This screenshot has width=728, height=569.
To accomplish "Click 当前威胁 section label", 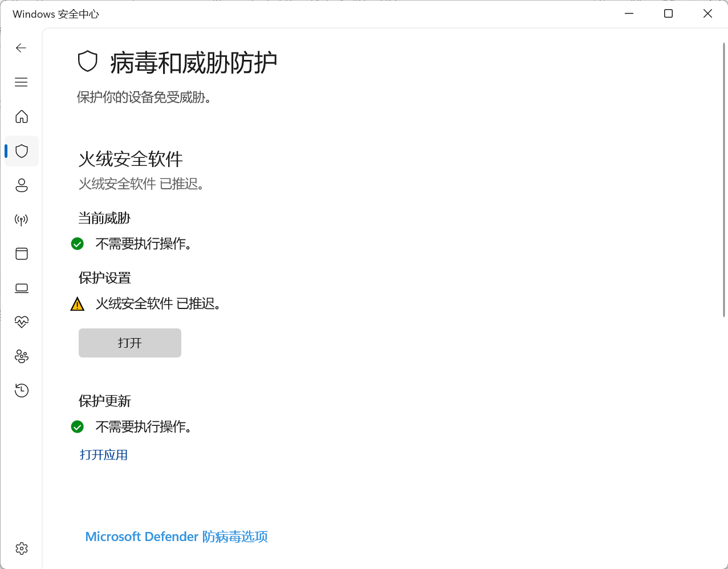I will [x=104, y=218].
